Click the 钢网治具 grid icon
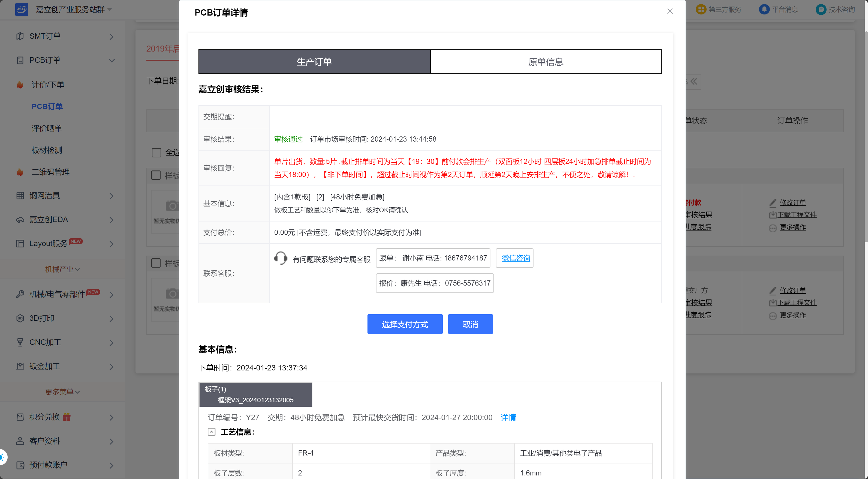Image resolution: width=868 pixels, height=479 pixels. click(x=20, y=196)
